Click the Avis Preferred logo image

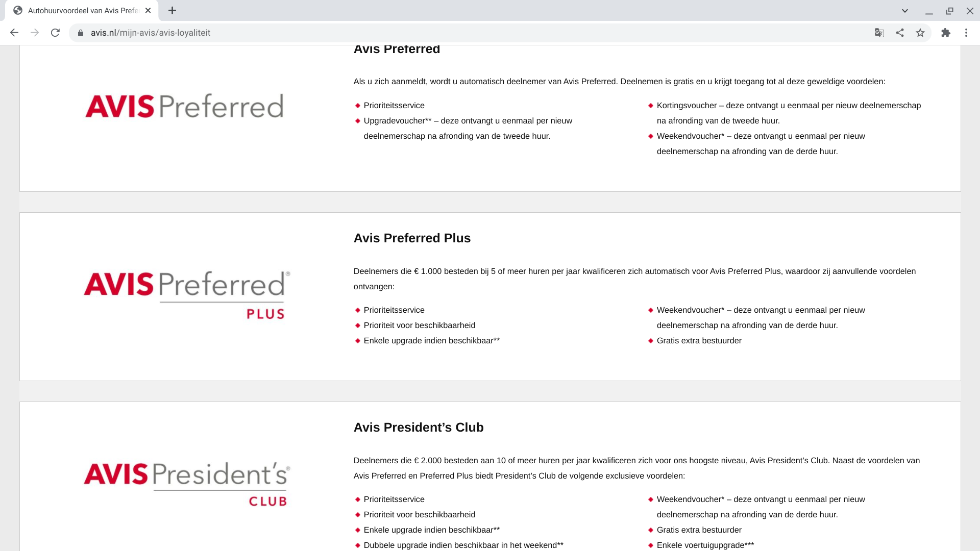pos(184,106)
